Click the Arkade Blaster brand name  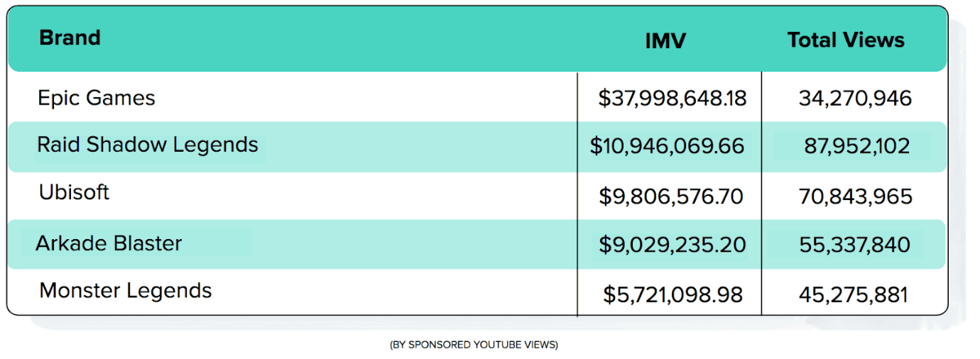(109, 243)
